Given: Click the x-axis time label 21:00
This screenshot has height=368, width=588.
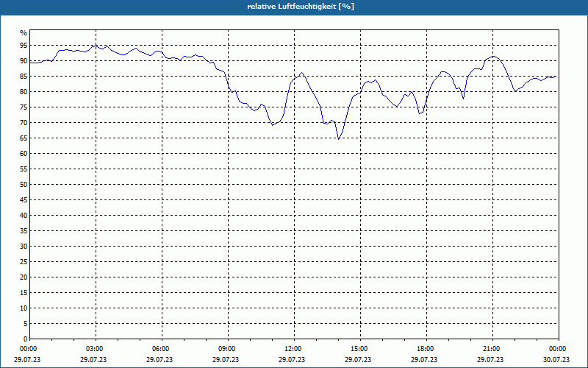Looking at the screenshot, I should point(492,349).
